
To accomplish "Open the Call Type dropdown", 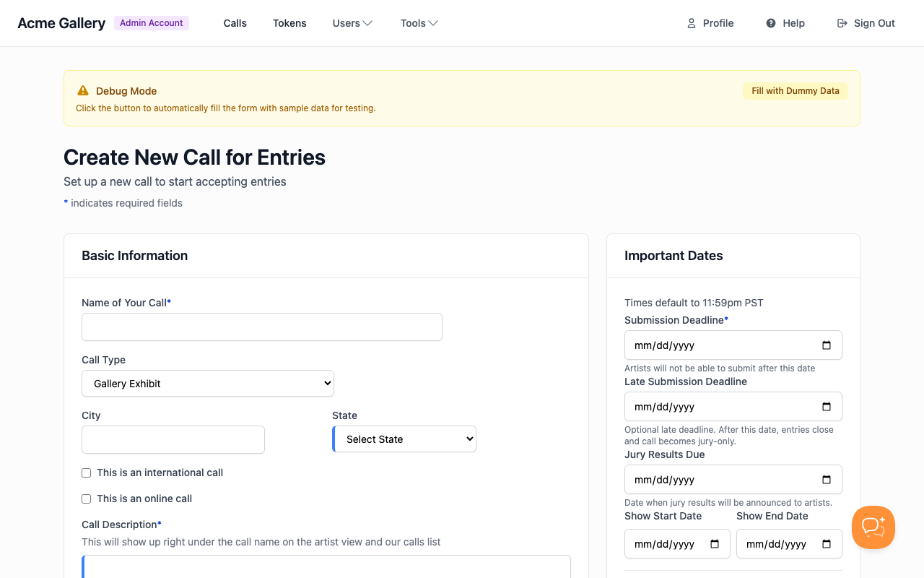I will 208,383.
